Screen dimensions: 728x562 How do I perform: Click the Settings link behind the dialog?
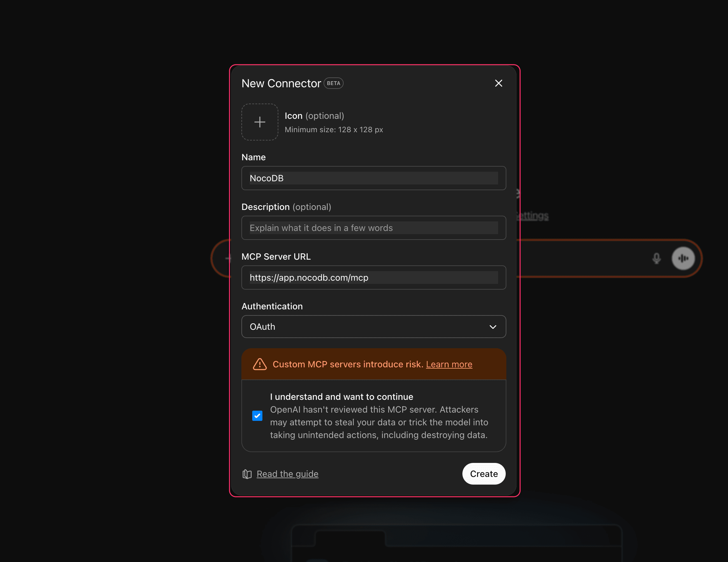tap(533, 216)
